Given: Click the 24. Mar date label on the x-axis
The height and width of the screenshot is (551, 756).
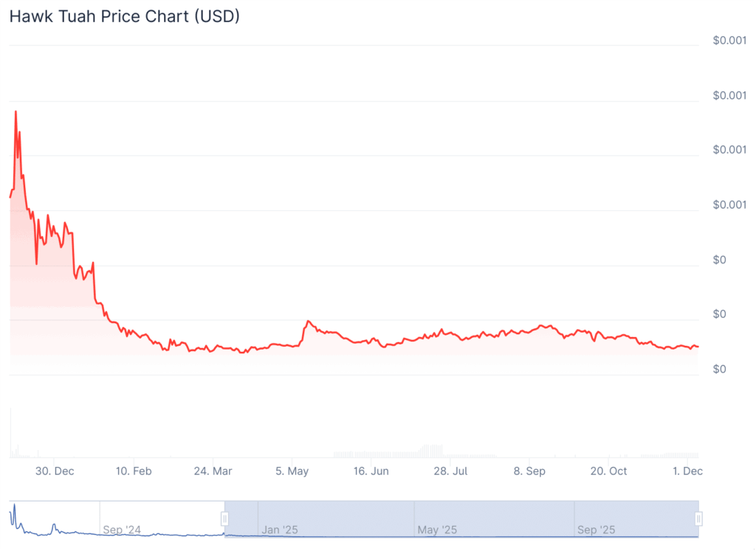Looking at the screenshot, I should pos(213,471).
